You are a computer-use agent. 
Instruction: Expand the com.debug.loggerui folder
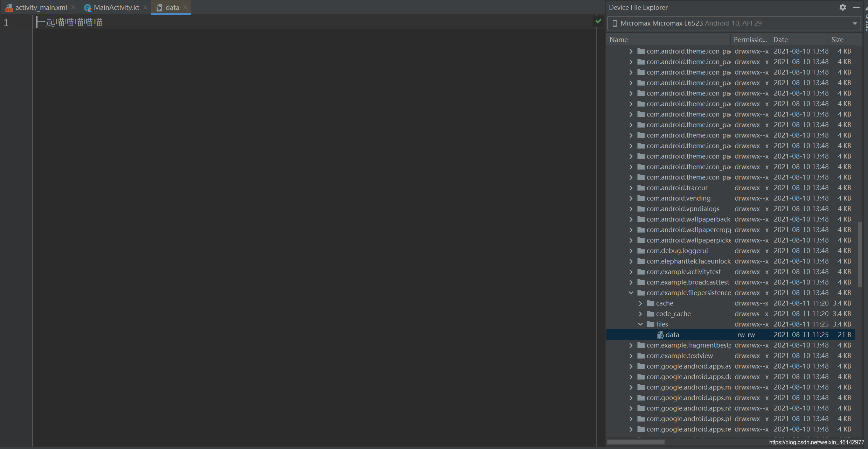(x=631, y=251)
